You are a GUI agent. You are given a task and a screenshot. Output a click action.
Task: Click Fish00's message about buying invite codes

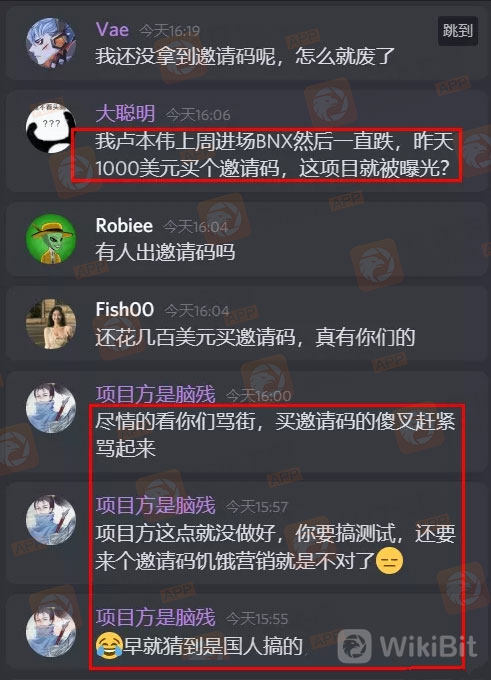click(255, 337)
